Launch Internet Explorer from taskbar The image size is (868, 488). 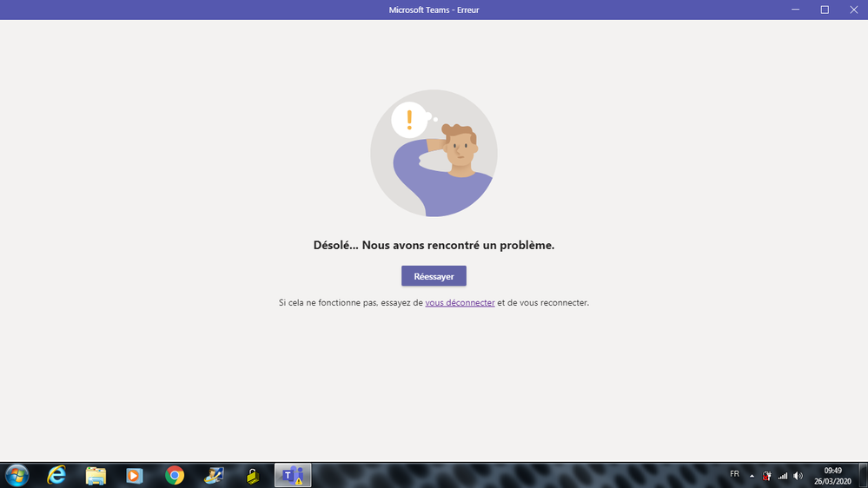coord(56,475)
